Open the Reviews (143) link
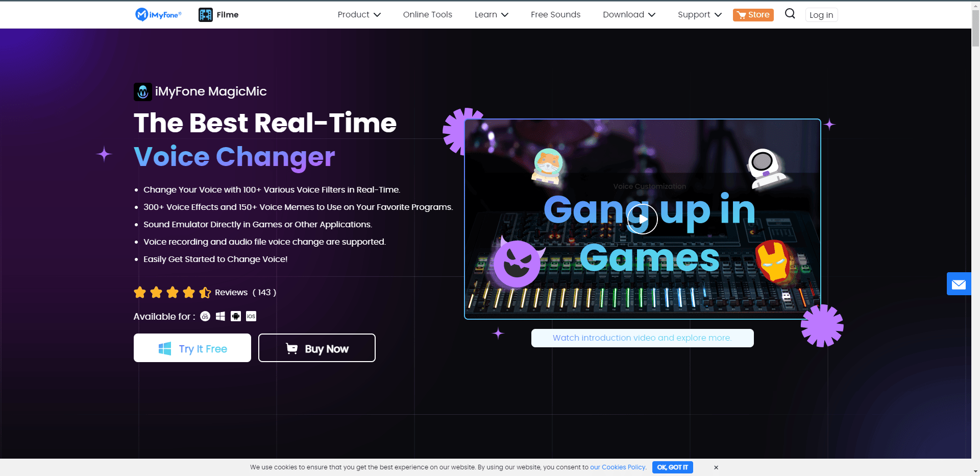 tap(246, 292)
